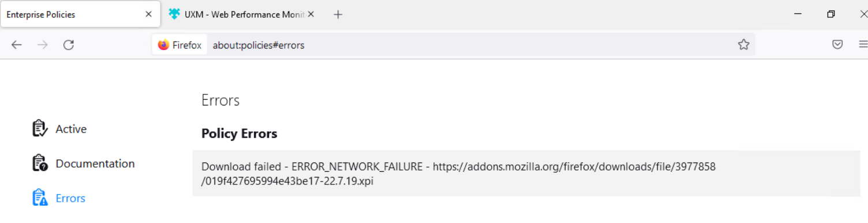Screen dimensions: 868x223
Task: Click the forward navigation arrow
Action: 42,45
